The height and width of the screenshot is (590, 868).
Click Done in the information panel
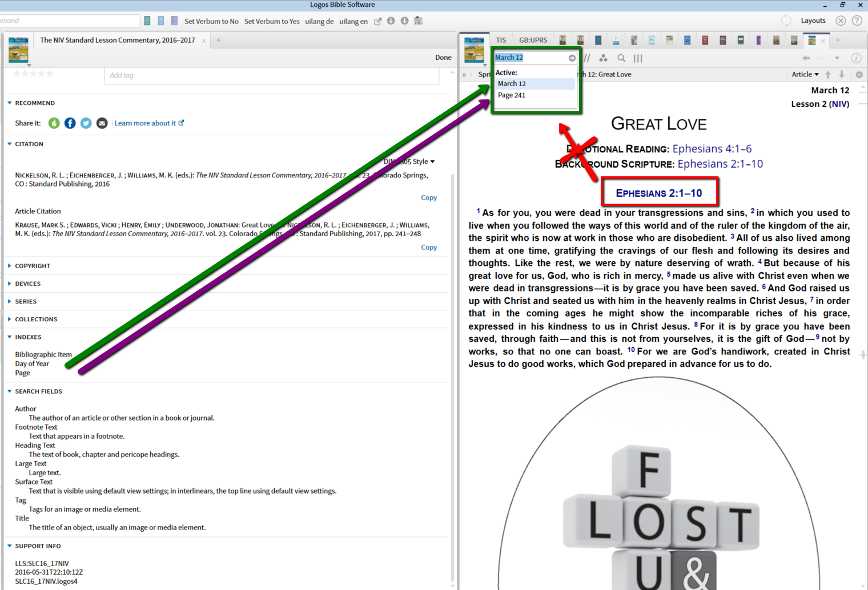pyautogui.click(x=443, y=58)
